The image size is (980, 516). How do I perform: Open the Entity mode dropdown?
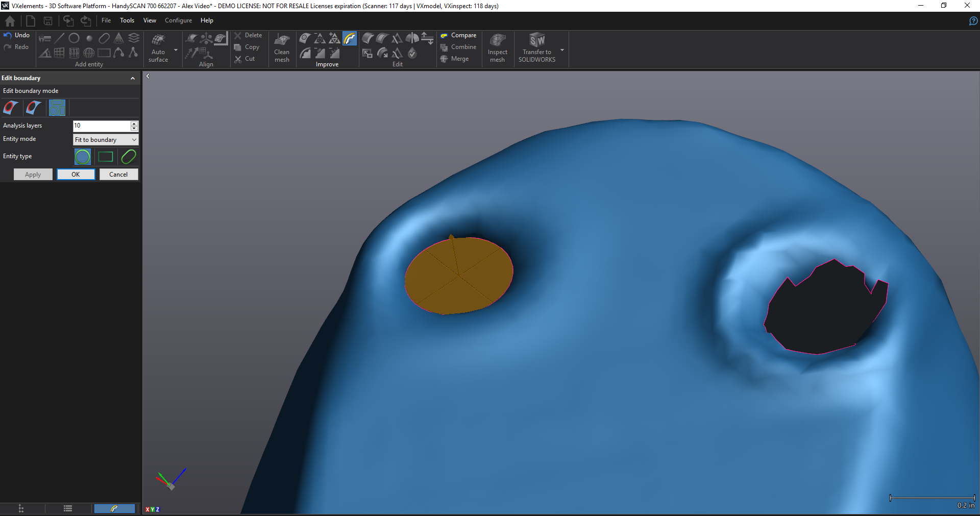[x=106, y=140]
